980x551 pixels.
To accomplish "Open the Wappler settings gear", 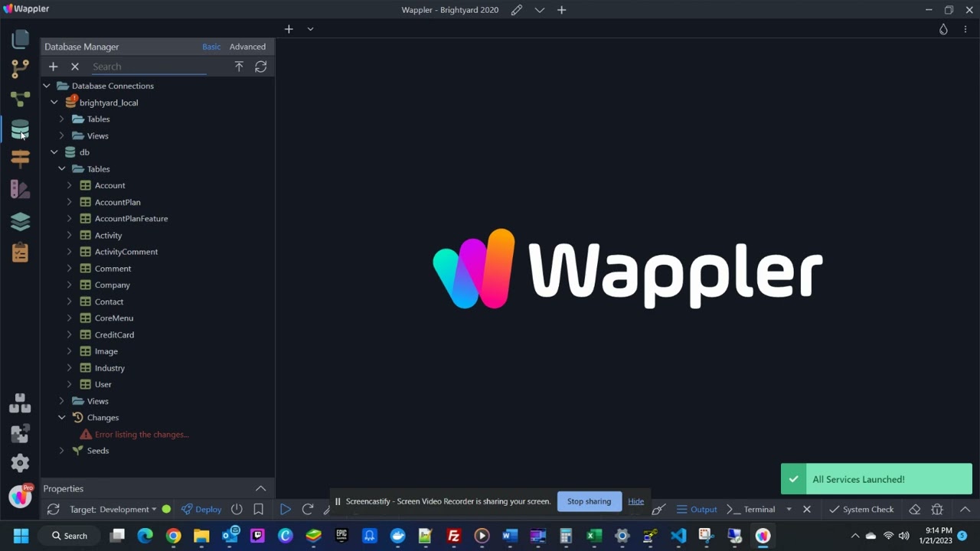I will pos(21,463).
